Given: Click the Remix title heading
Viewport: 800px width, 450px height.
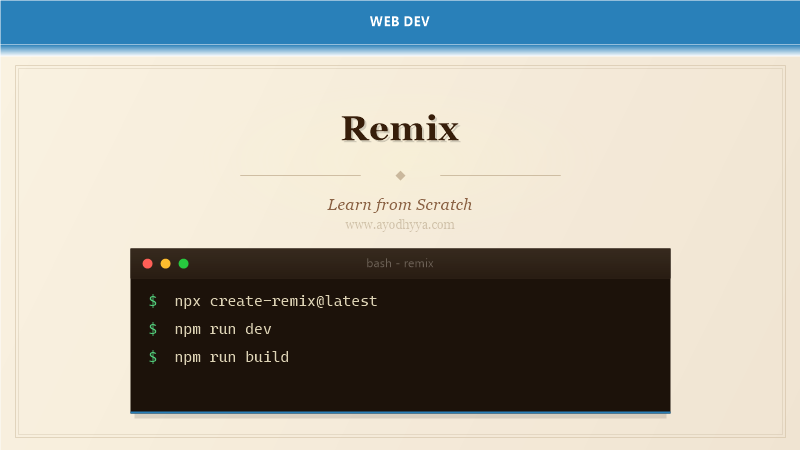Looking at the screenshot, I should pyautogui.click(x=400, y=128).
